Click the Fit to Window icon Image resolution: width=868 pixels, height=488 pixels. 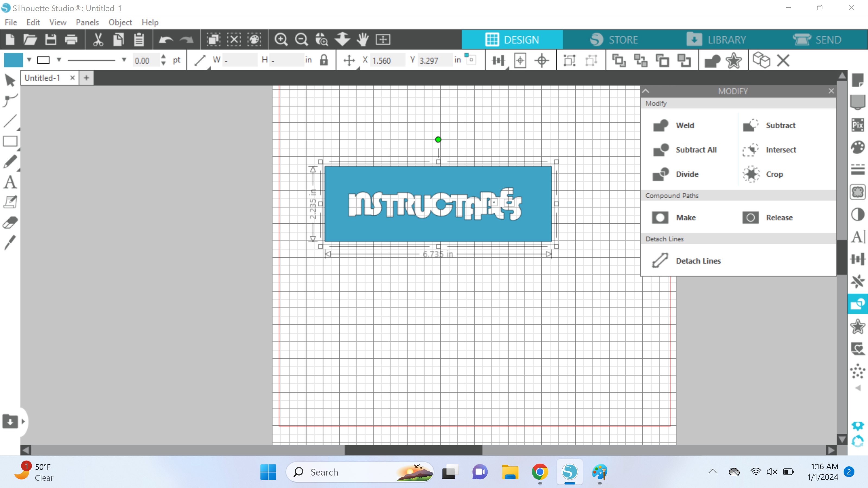(383, 40)
